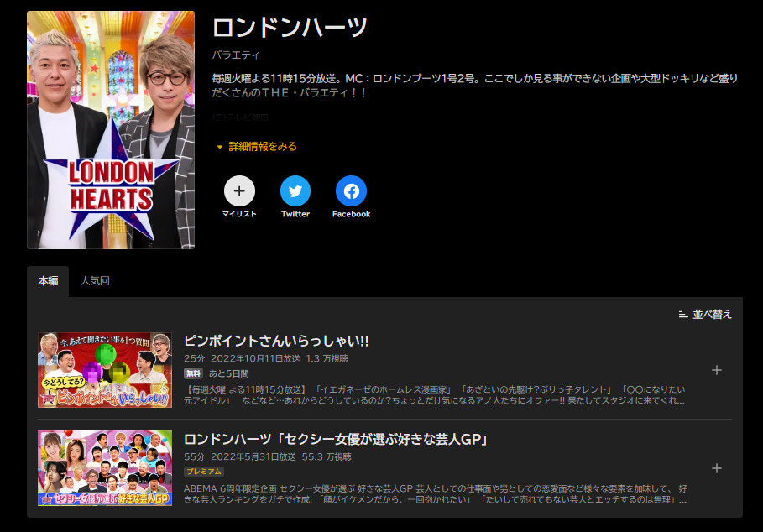763x532 pixels.
Task: Click the plus icon for ピンポイントさんいらっしゃい!! episode
Action: coord(716,370)
